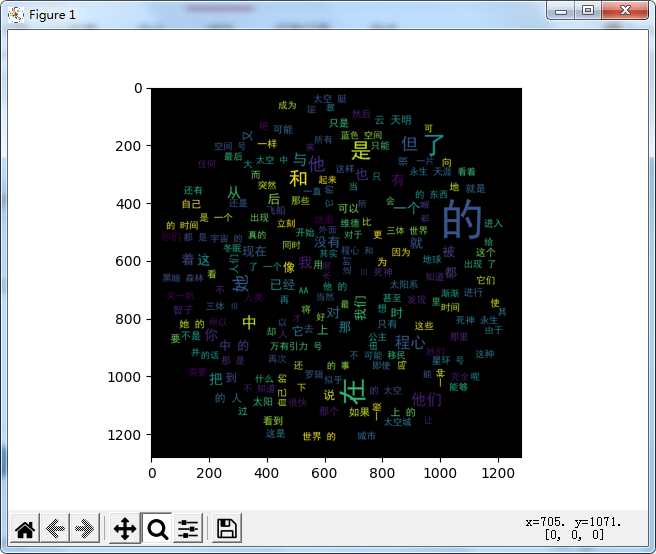
Task: Click the word 成为 at top
Action: point(287,105)
